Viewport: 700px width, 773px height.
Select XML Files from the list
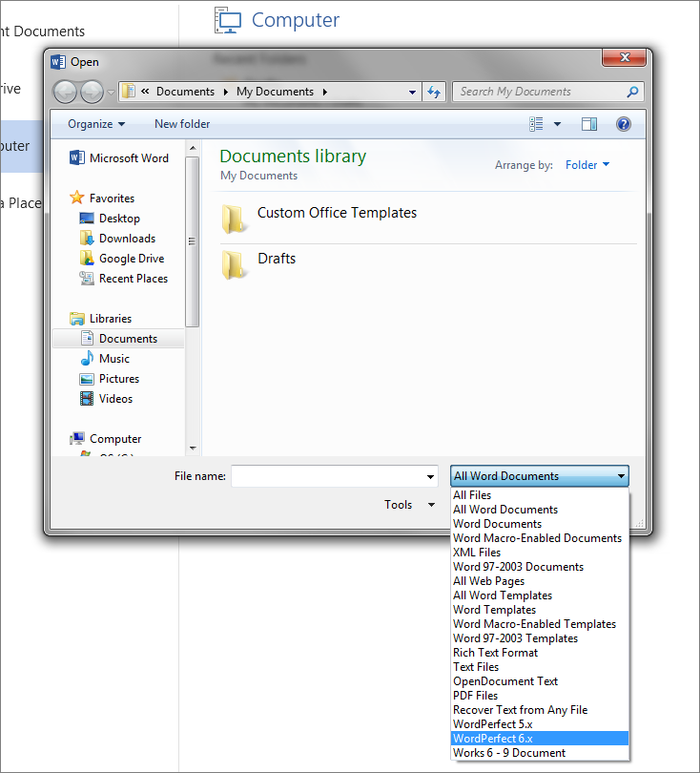coord(540,553)
